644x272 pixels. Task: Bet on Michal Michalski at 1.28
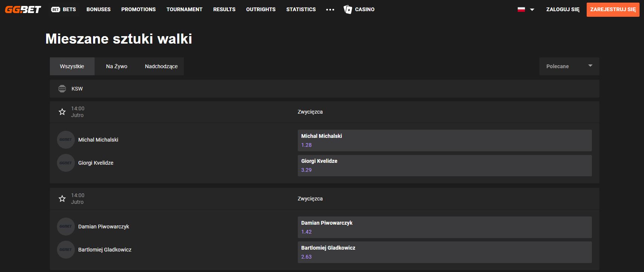pos(444,140)
